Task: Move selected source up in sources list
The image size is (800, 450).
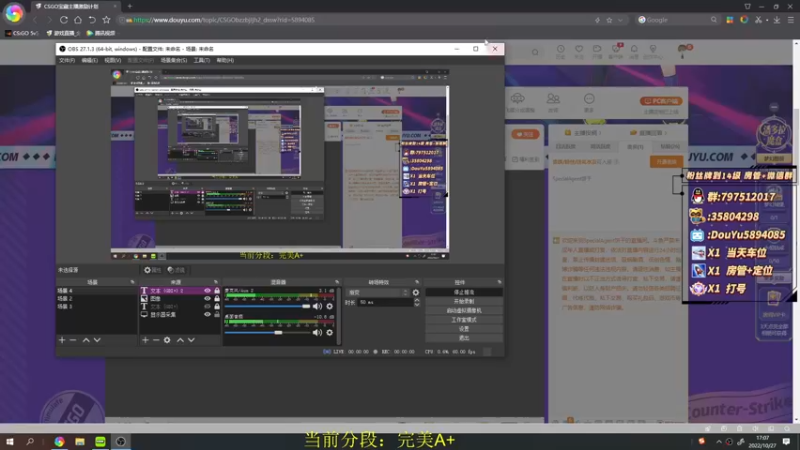Action: (x=180, y=340)
